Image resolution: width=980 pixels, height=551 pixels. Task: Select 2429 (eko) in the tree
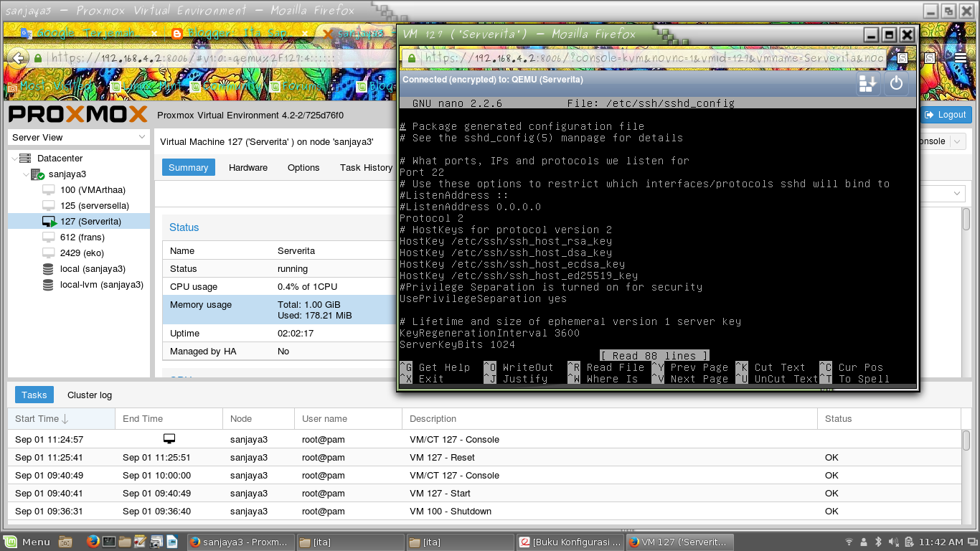[83, 253]
